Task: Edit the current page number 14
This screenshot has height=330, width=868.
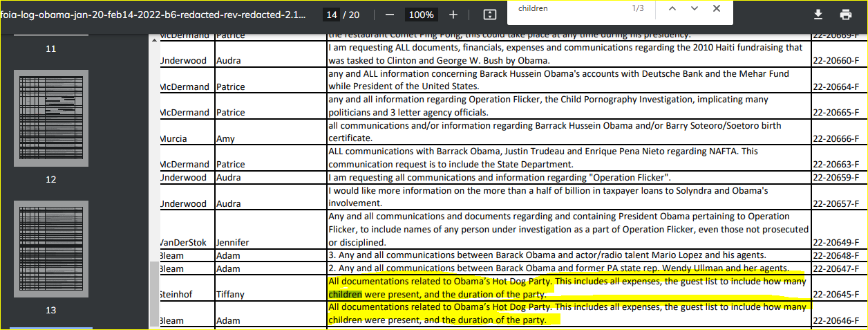Action: 332,15
